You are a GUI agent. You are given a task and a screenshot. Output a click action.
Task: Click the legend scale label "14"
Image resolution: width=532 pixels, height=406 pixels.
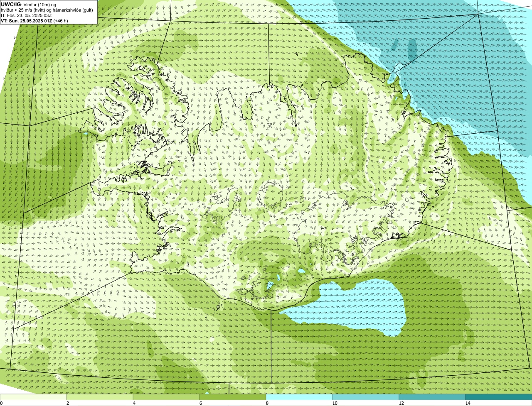[x=468, y=403]
